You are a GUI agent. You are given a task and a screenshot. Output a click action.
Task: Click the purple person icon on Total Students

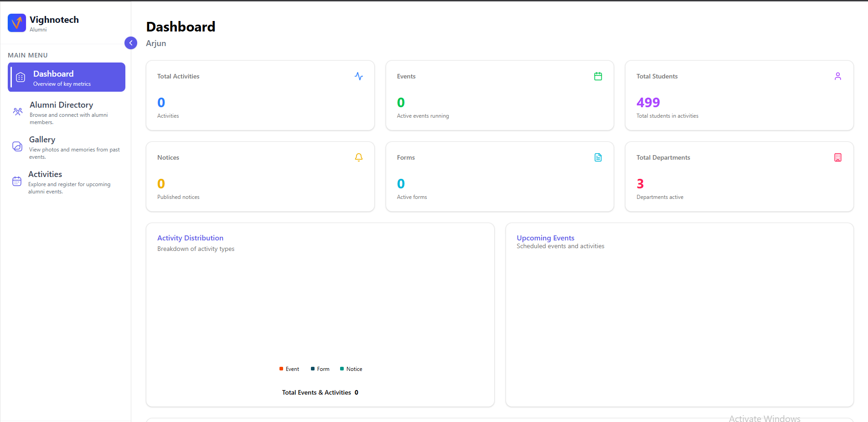coord(837,76)
